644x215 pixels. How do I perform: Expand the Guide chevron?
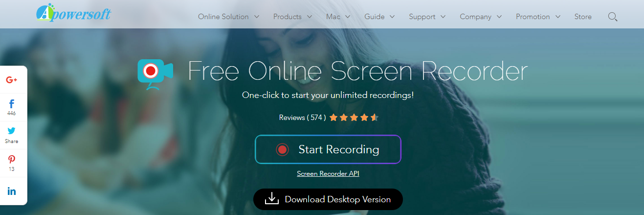(392, 17)
